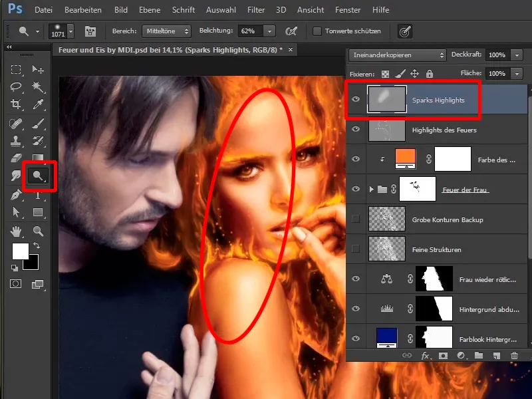Add a layer style (fx)
Image resolution: width=532 pixels, height=399 pixels.
pyautogui.click(x=425, y=355)
